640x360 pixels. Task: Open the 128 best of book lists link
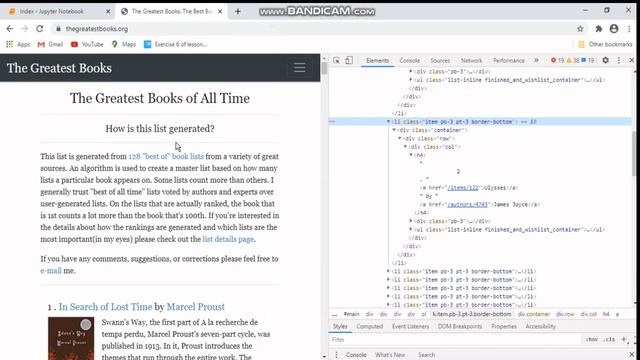click(166, 156)
